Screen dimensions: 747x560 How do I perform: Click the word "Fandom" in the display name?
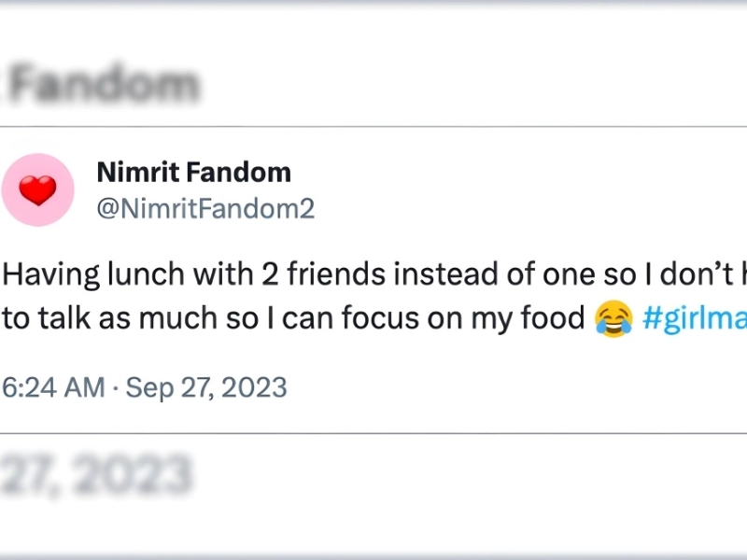tap(243, 173)
